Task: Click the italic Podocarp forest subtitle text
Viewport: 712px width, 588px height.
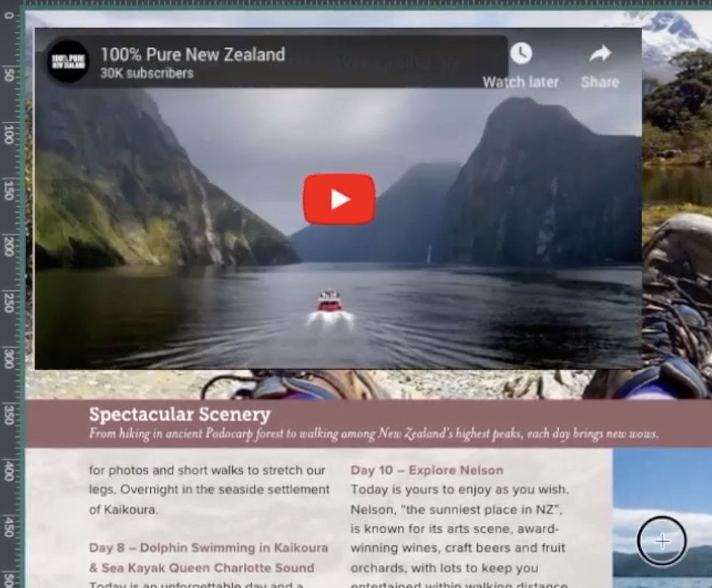Action: point(373,434)
